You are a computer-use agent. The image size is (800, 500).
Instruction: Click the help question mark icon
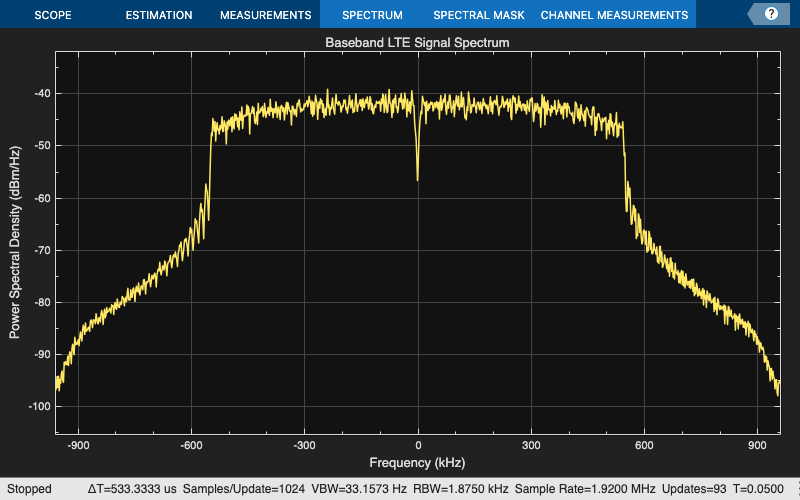tap(771, 14)
